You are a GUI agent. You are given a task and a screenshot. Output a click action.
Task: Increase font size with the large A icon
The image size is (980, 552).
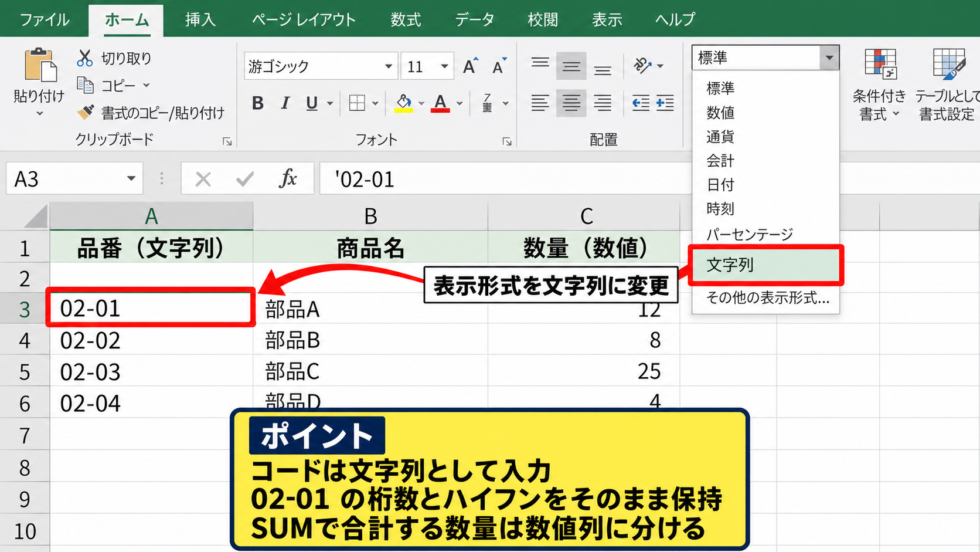point(470,66)
